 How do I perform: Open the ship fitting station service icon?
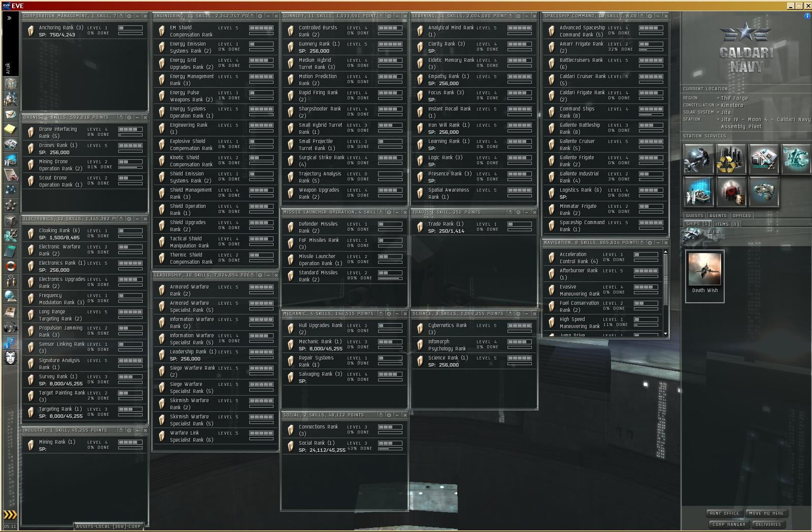pyautogui.click(x=763, y=191)
